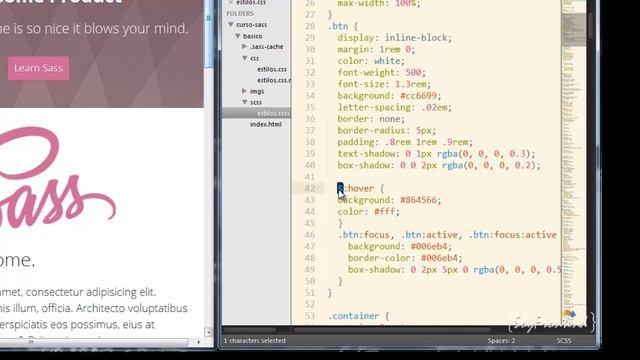
Task: Select the .sass-cache folder label
Action: click(267, 47)
